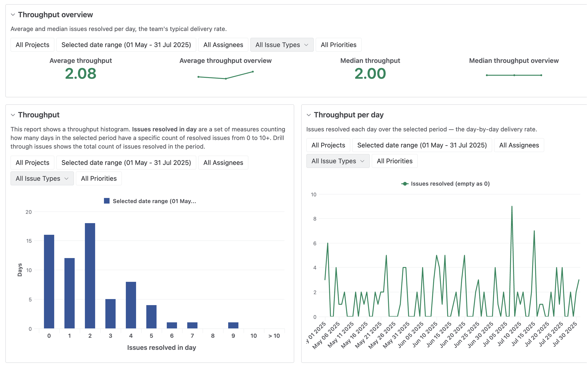
Task: Click the Average throughput value 2.08
Action: click(81, 74)
